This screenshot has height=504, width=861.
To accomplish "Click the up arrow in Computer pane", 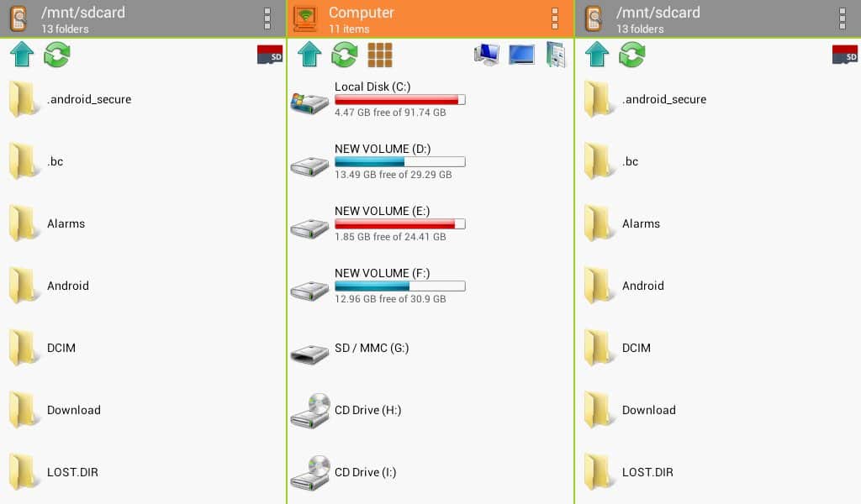I will pyautogui.click(x=309, y=55).
